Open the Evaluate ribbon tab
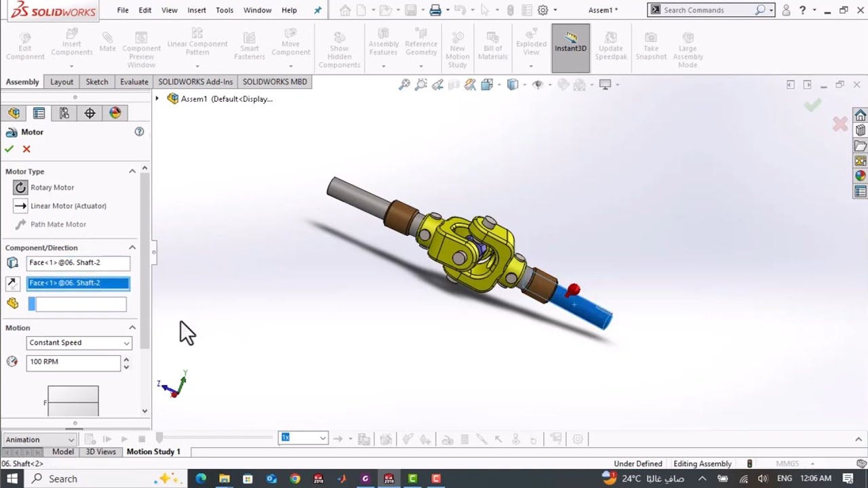 (134, 82)
